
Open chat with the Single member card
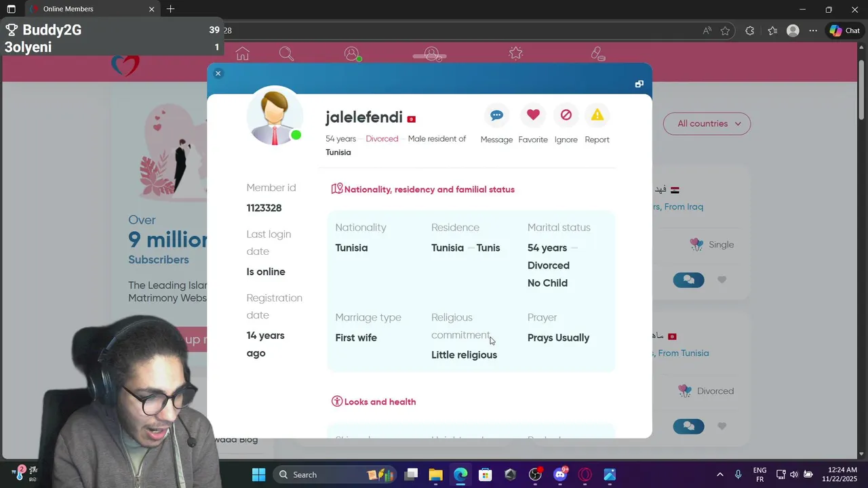[x=688, y=280]
